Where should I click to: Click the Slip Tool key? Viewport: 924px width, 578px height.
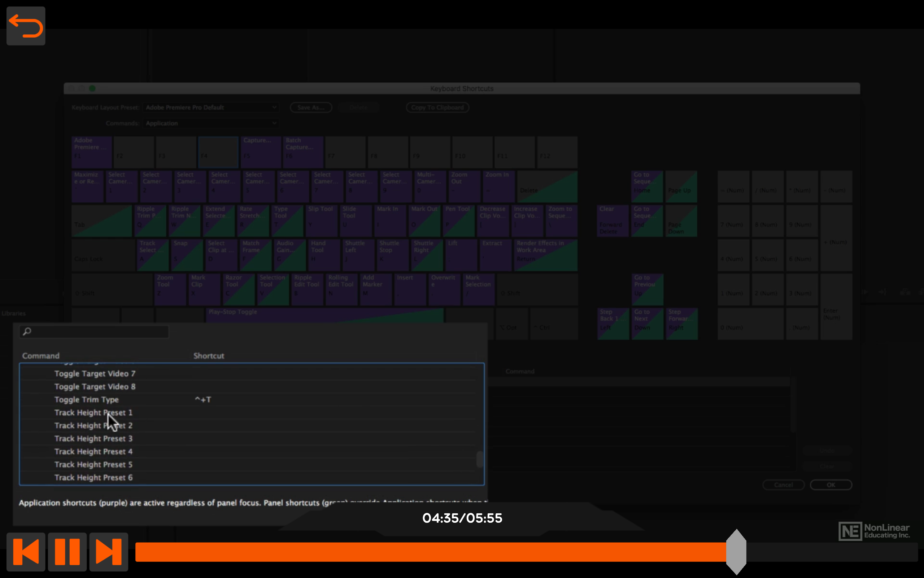tap(322, 221)
